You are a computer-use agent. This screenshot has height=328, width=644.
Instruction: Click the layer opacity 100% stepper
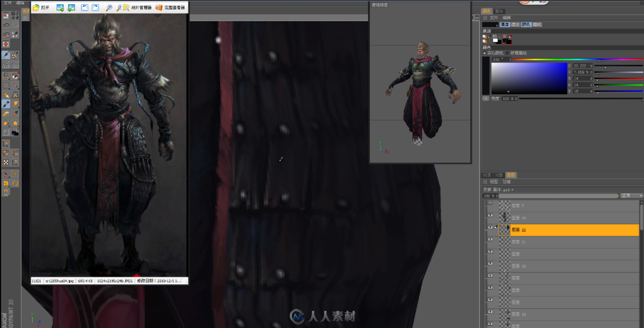point(497,196)
